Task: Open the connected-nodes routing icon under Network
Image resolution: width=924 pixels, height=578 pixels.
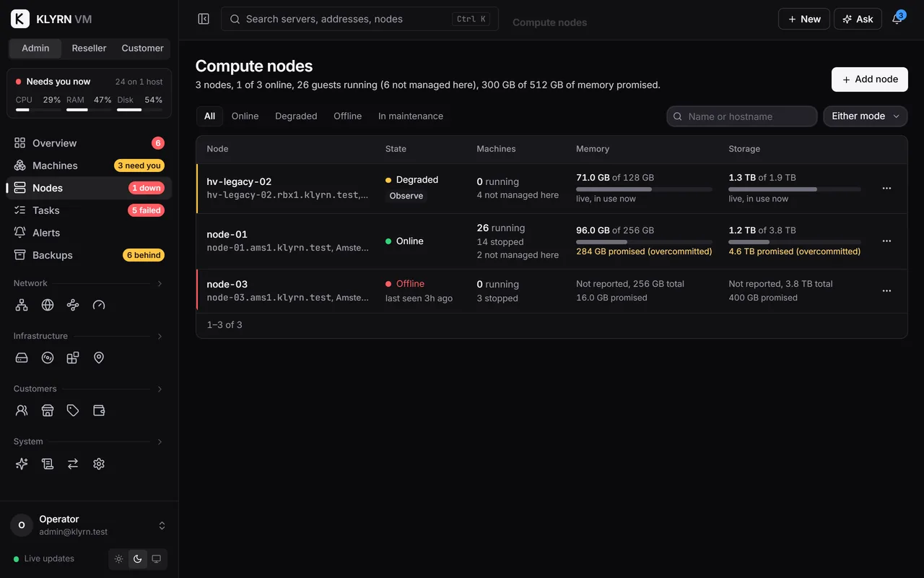Action: [x=73, y=305]
